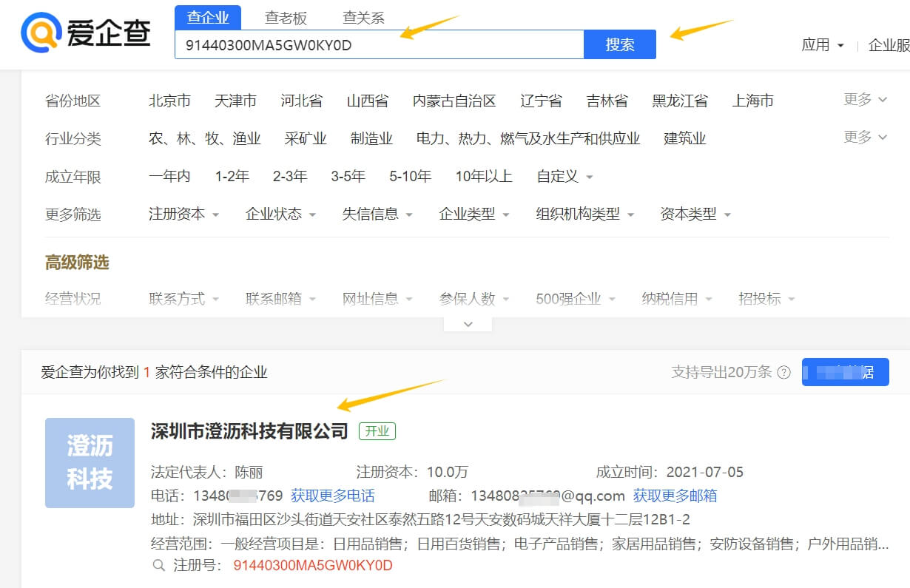Screen dimensions: 910x588
Task: Switch to the 查企业 tab
Action: tap(208, 17)
